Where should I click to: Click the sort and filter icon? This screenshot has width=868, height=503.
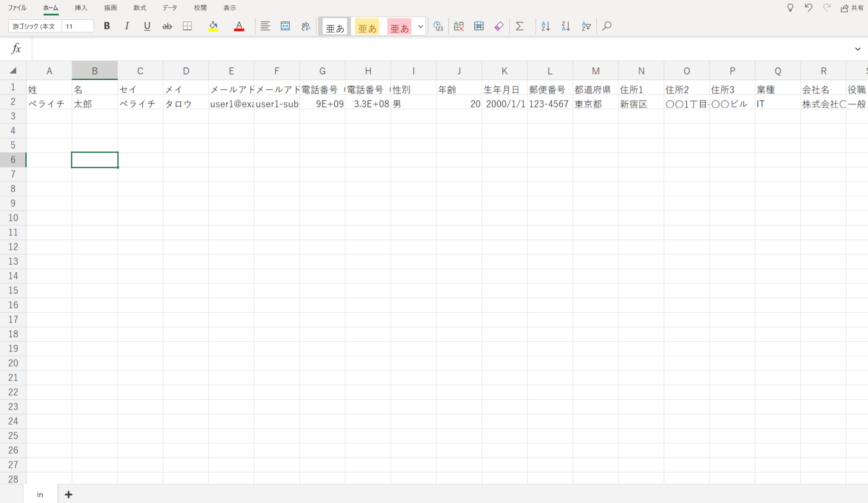pos(586,26)
